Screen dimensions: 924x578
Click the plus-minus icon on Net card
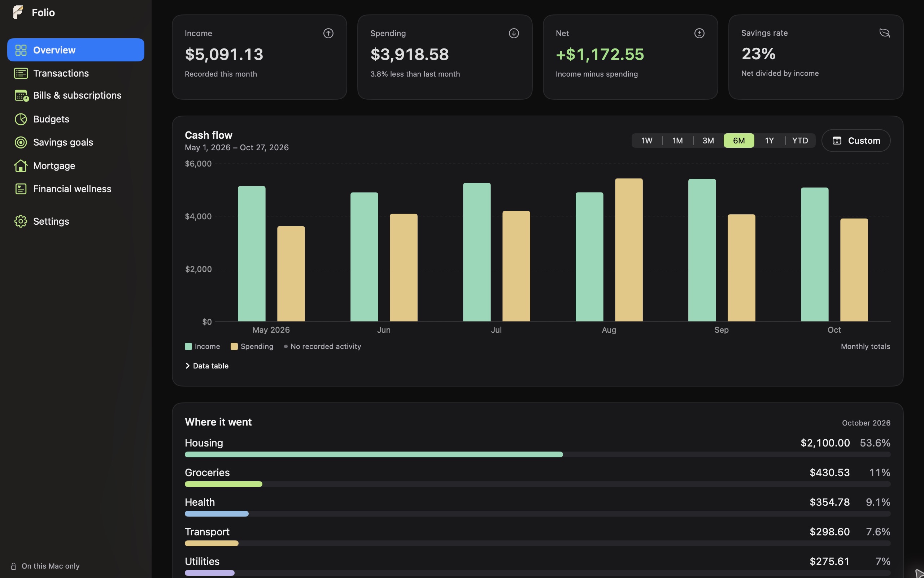point(699,33)
